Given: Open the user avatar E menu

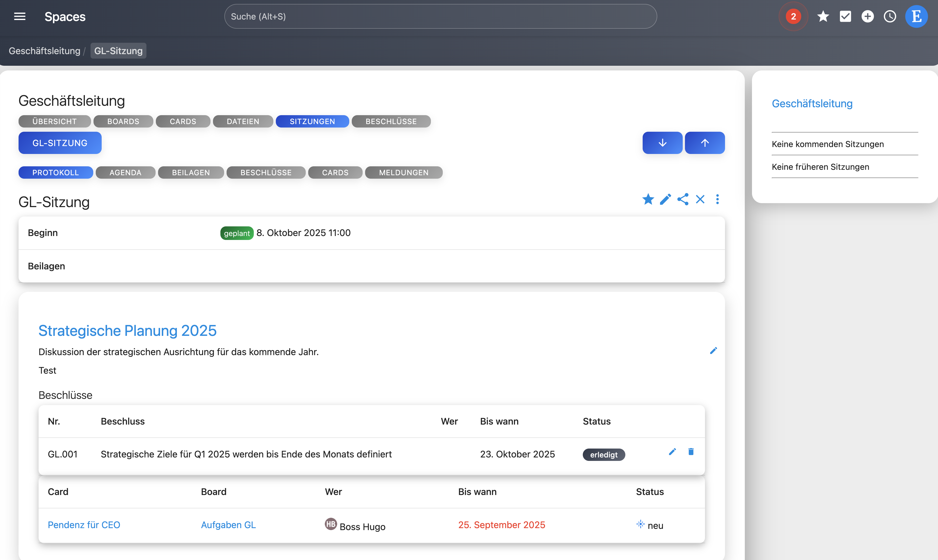Looking at the screenshot, I should (916, 17).
